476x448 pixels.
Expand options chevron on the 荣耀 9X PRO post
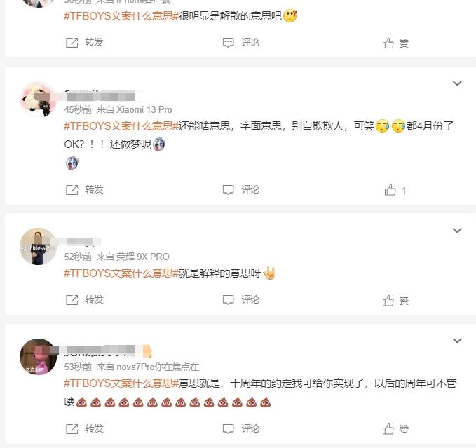(457, 231)
